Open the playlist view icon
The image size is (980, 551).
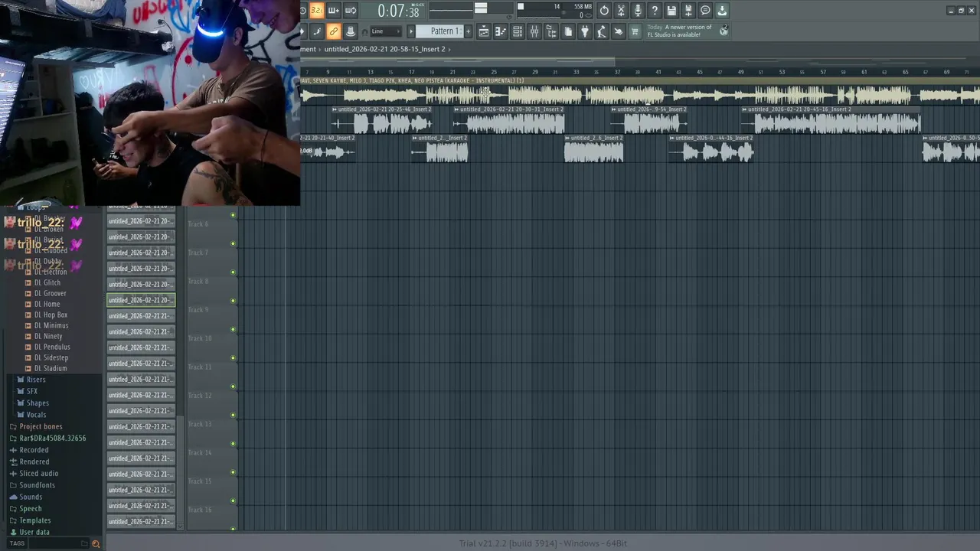[484, 31]
